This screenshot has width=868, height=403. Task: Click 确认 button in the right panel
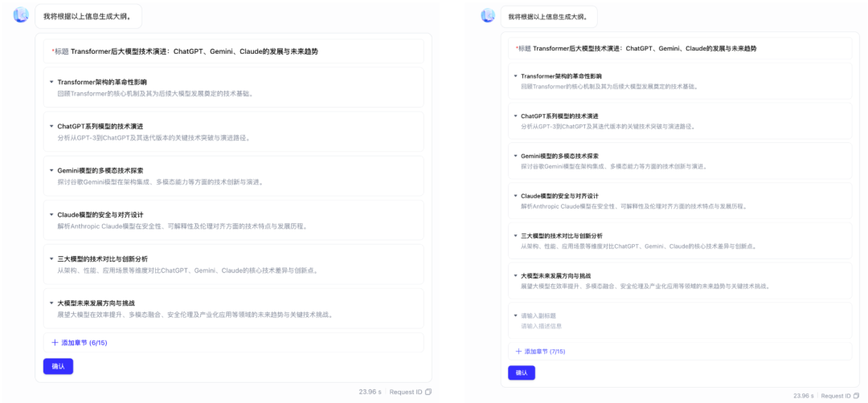pyautogui.click(x=522, y=372)
